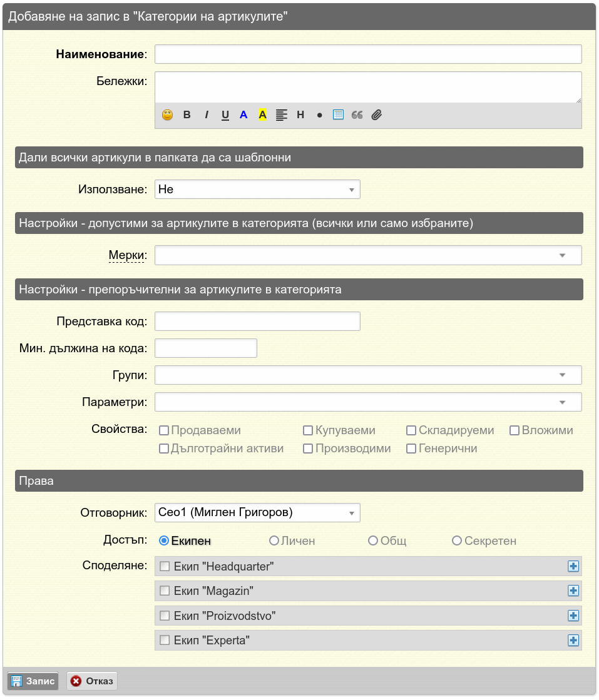599x700 pixels.
Task: Insert a table via the grid icon
Action: click(338, 115)
